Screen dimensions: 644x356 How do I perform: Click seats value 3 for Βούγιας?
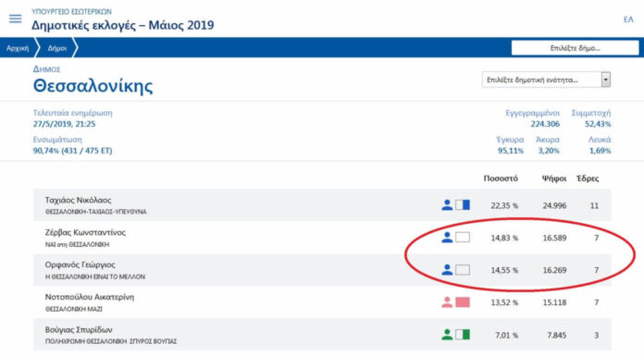[x=597, y=336]
